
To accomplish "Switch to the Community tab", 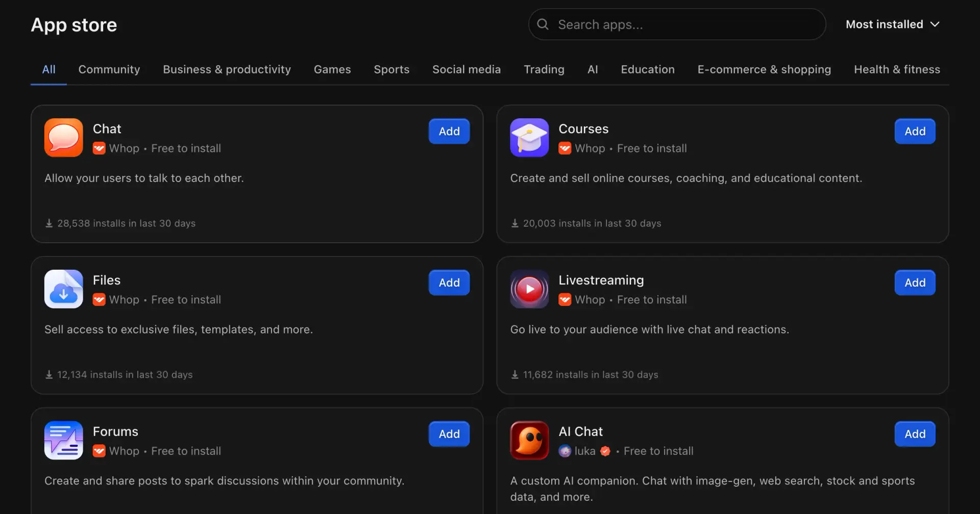I will [109, 69].
